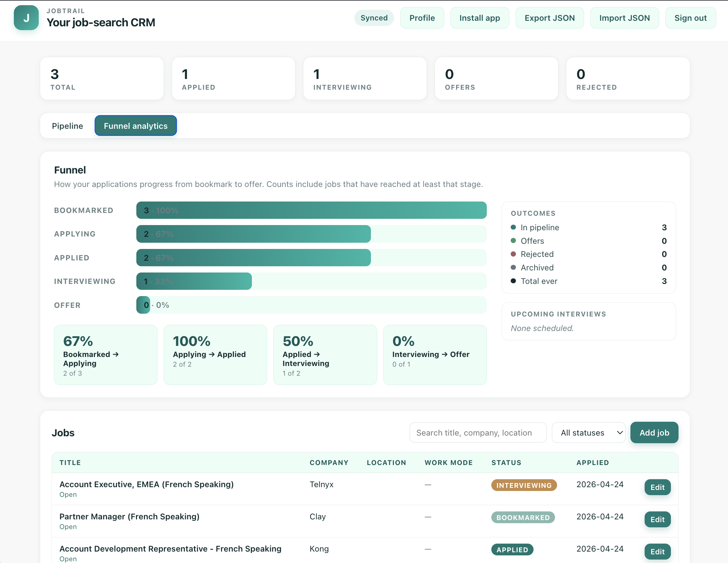Click the Offer funnel bar at 0%

143,305
